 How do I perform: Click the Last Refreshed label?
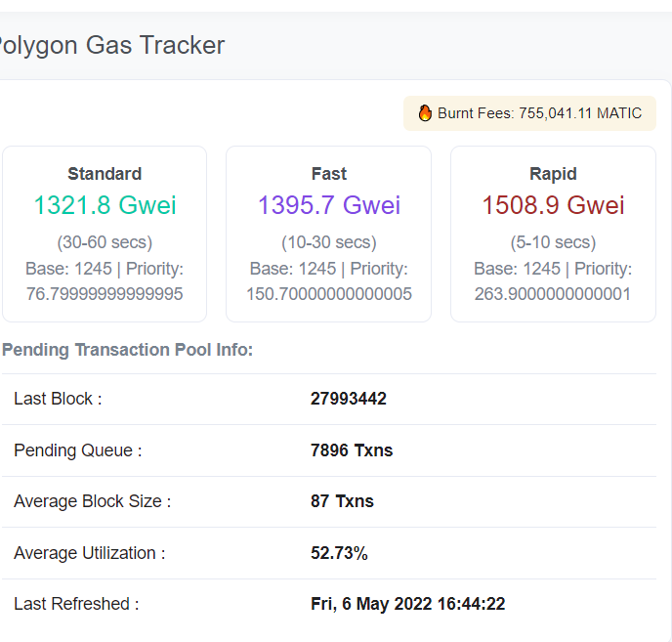(76, 604)
